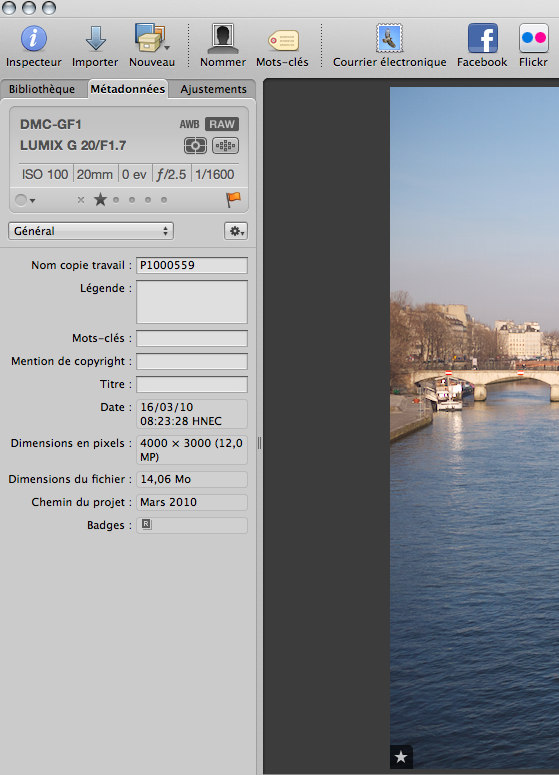Open the Nouveau project menu

(x=151, y=38)
